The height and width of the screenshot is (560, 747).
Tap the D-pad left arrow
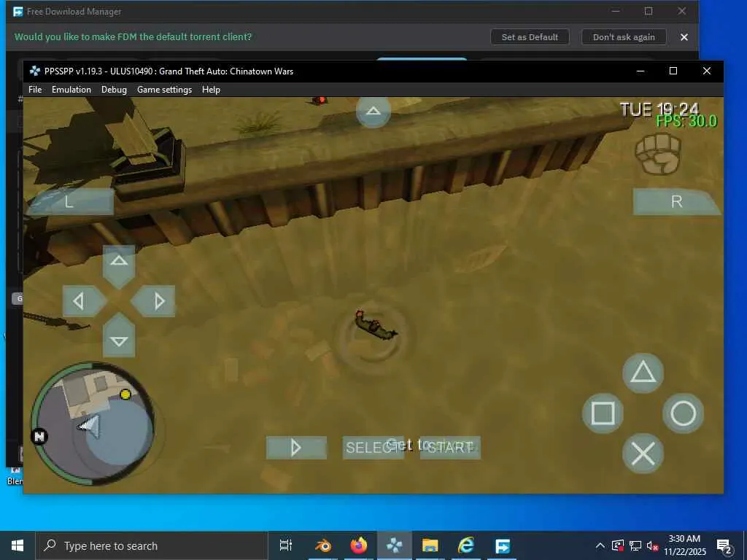[85, 301]
